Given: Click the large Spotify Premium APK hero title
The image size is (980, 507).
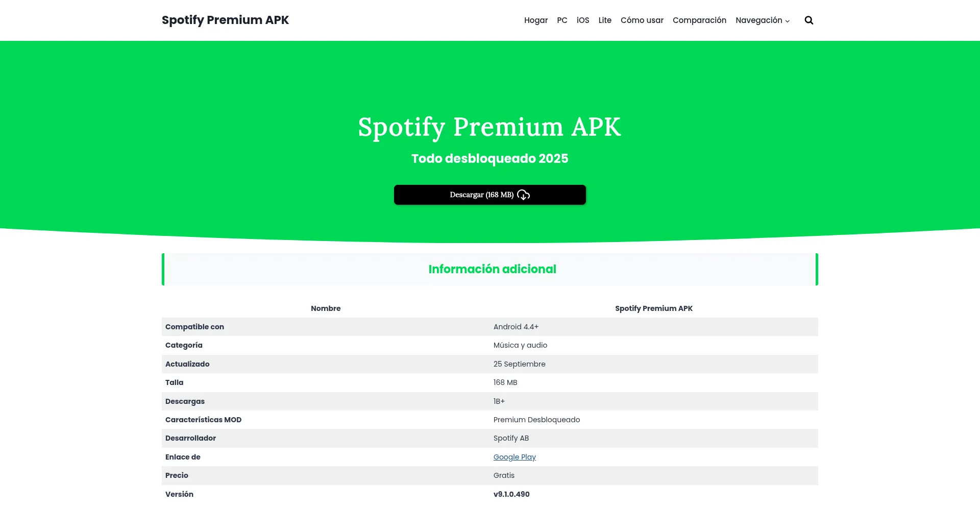Looking at the screenshot, I should coord(489,127).
